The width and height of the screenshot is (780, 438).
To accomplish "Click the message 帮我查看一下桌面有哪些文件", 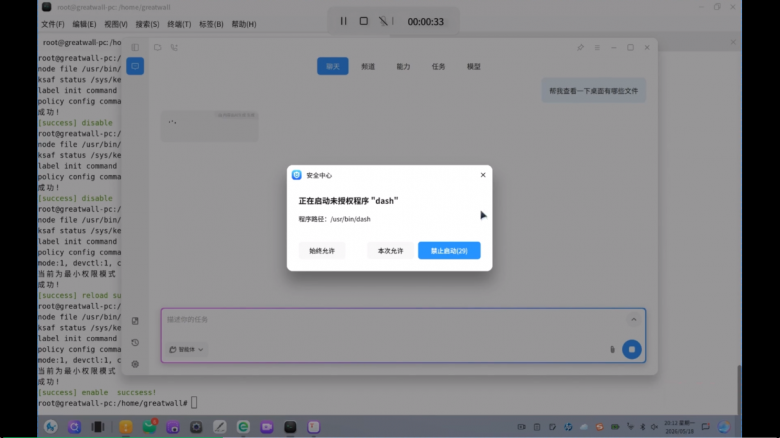I will pyautogui.click(x=593, y=91).
